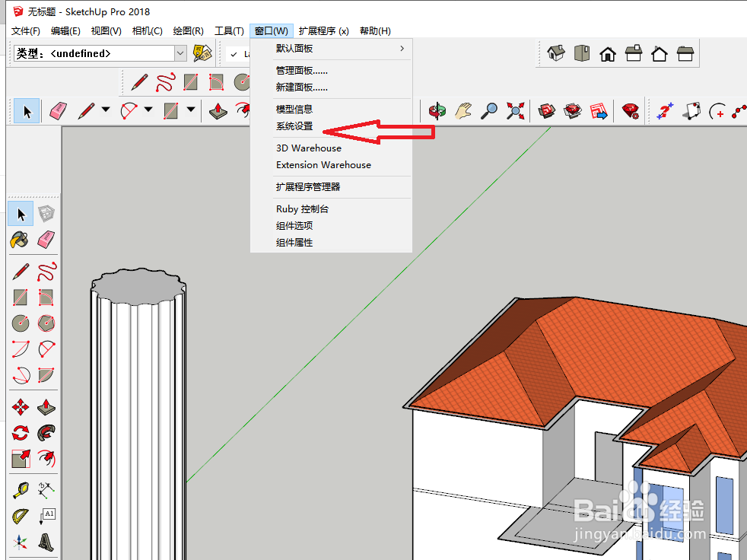Screen dimensions: 747x560
Task: Select the Protractor tool
Action: 20,516
